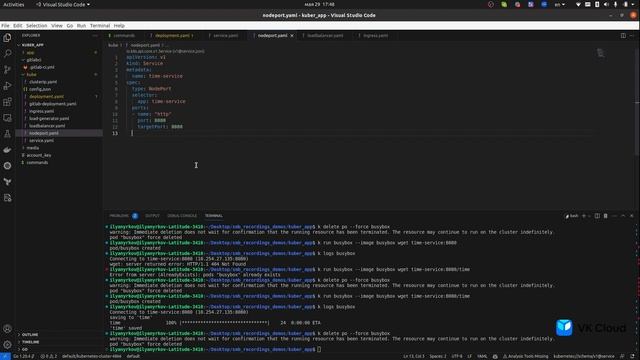The height and width of the screenshot is (360, 640).
Task: Open the volume system tray icon
Action: pos(606,4)
